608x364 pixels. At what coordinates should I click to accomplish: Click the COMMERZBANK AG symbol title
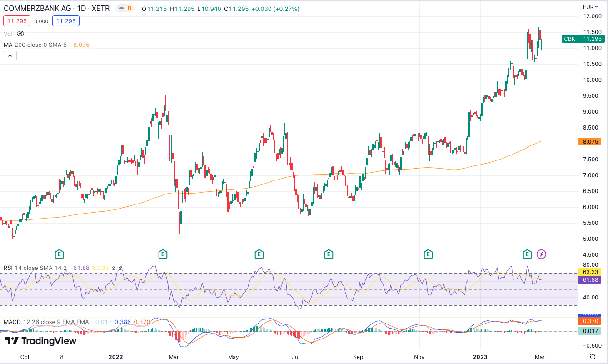click(56, 8)
